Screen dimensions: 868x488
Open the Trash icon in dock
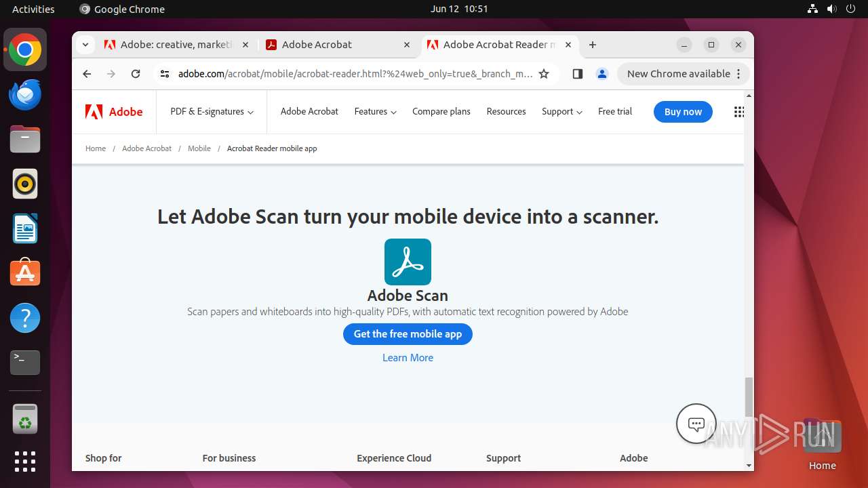click(25, 419)
